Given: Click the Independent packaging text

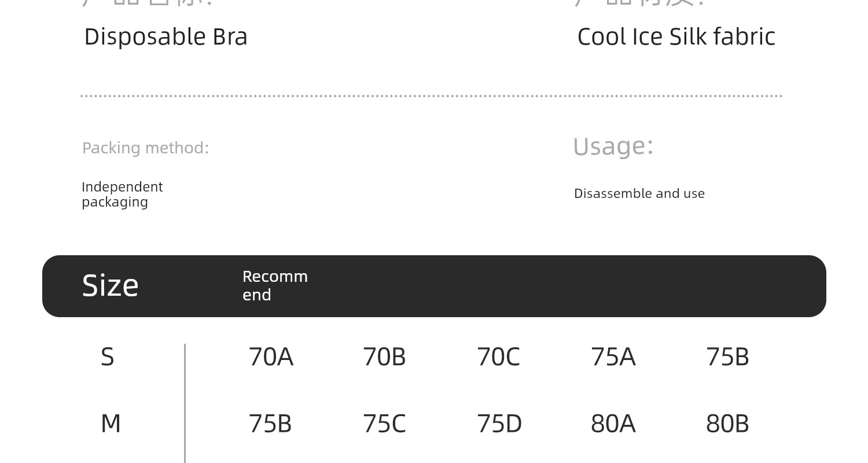Looking at the screenshot, I should pyautogui.click(x=122, y=194).
